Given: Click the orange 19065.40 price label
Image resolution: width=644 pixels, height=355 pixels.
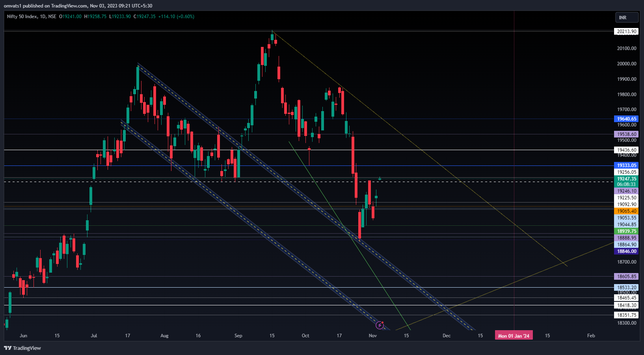Looking at the screenshot, I should point(626,211).
